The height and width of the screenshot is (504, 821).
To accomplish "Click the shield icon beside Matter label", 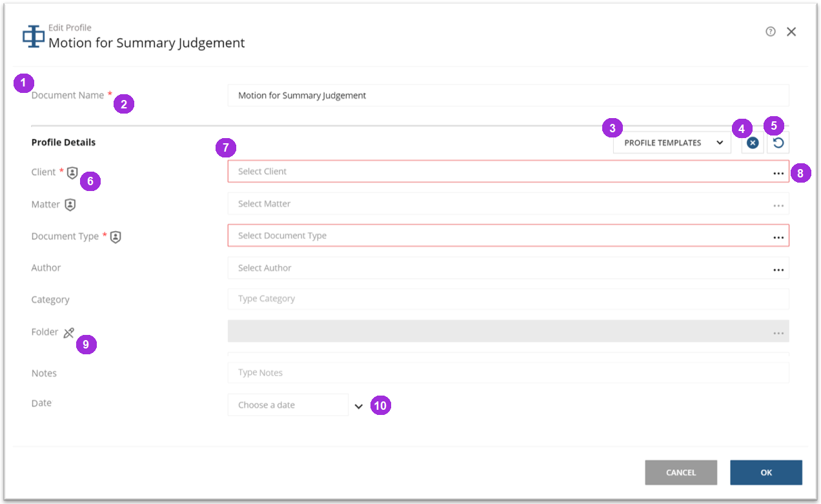I will [70, 205].
